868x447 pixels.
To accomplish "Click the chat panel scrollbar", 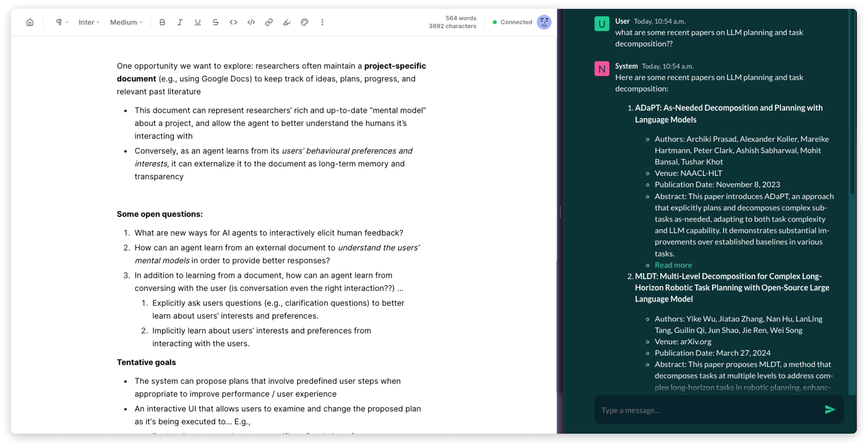I will click(852, 101).
